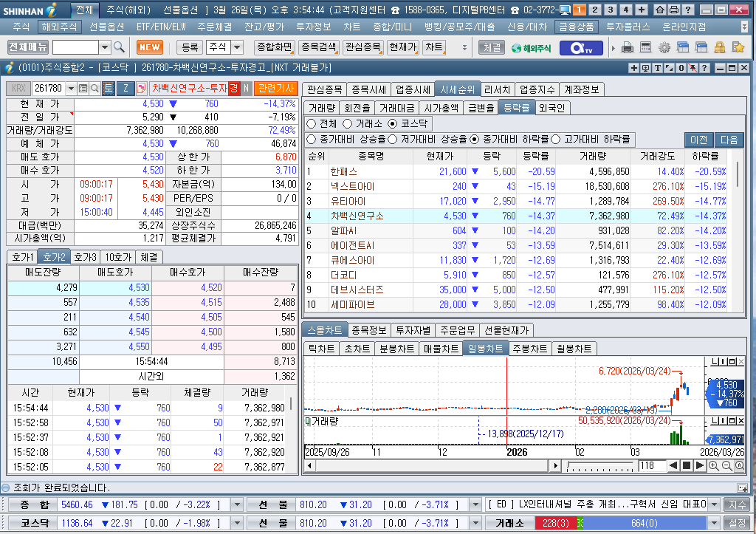Toggle the gray N button by stock name
The height and width of the screenshot is (534, 756).
(246, 89)
